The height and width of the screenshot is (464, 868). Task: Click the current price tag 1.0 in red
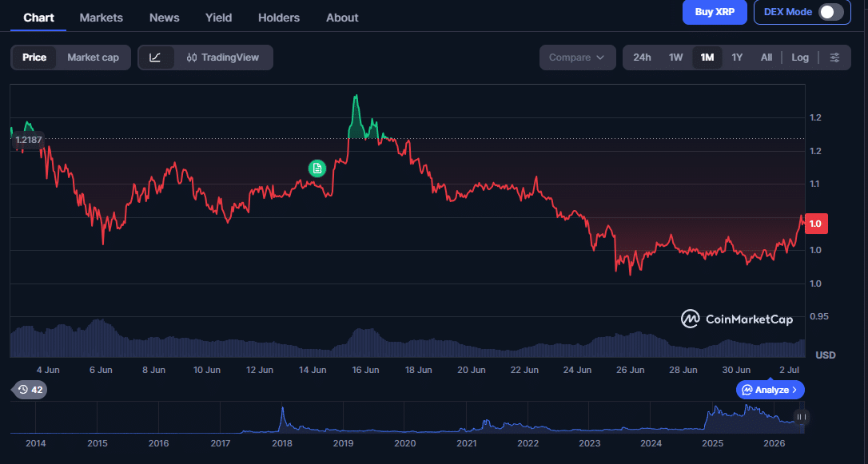(816, 224)
